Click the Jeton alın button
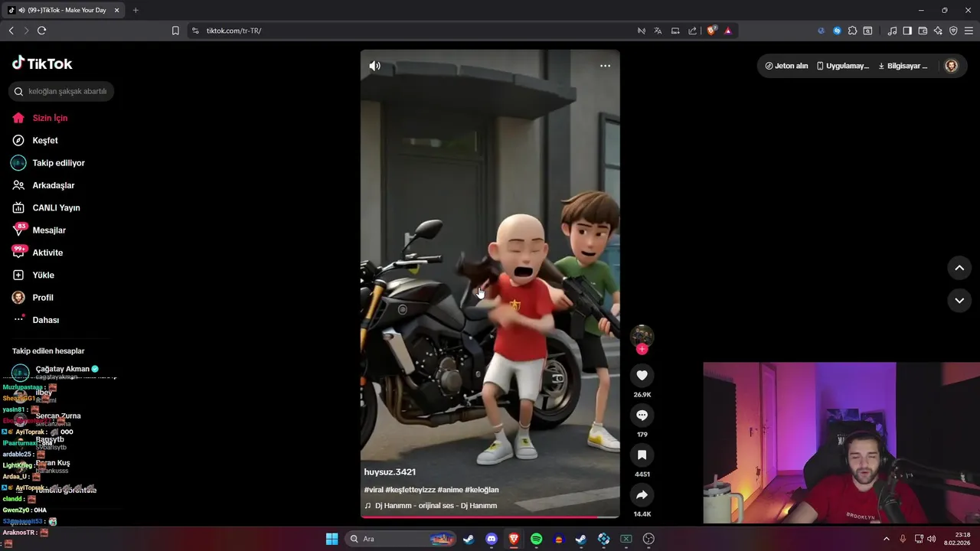Screen dimensions: 980x551 (786, 66)
